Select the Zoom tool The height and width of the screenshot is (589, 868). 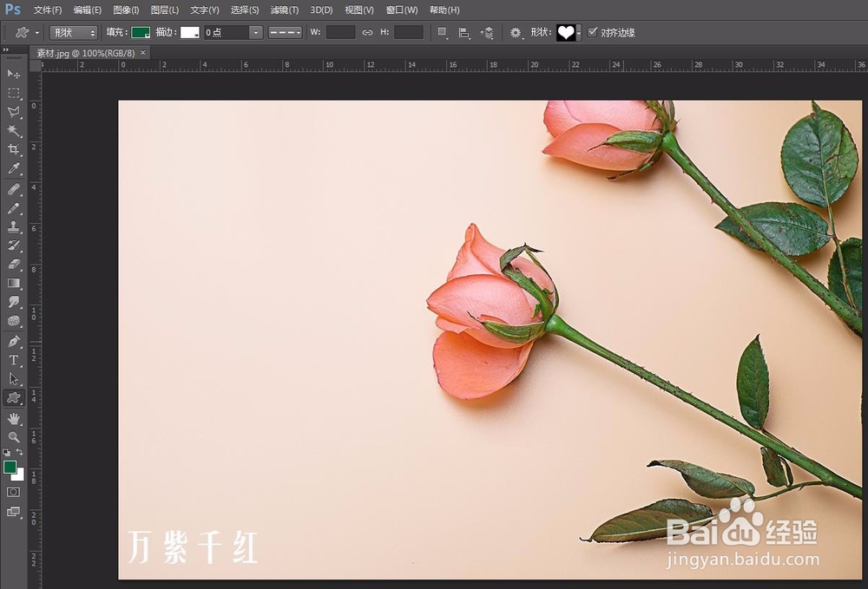(12, 435)
